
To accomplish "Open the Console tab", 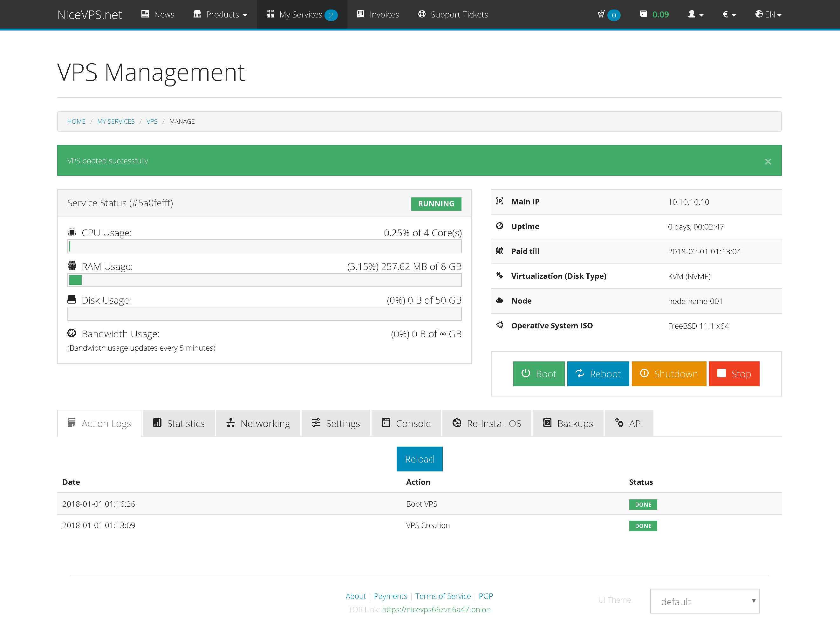I will click(406, 423).
